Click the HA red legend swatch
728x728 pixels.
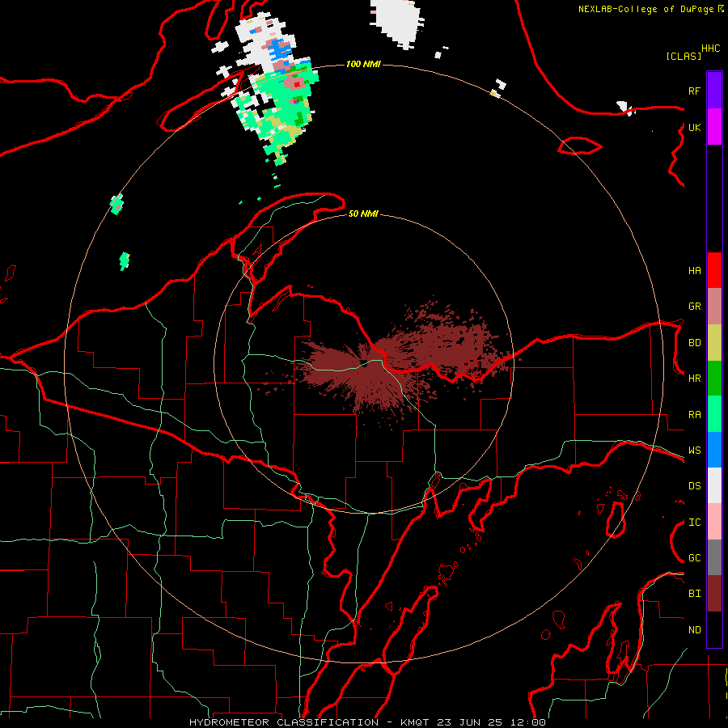(x=714, y=270)
